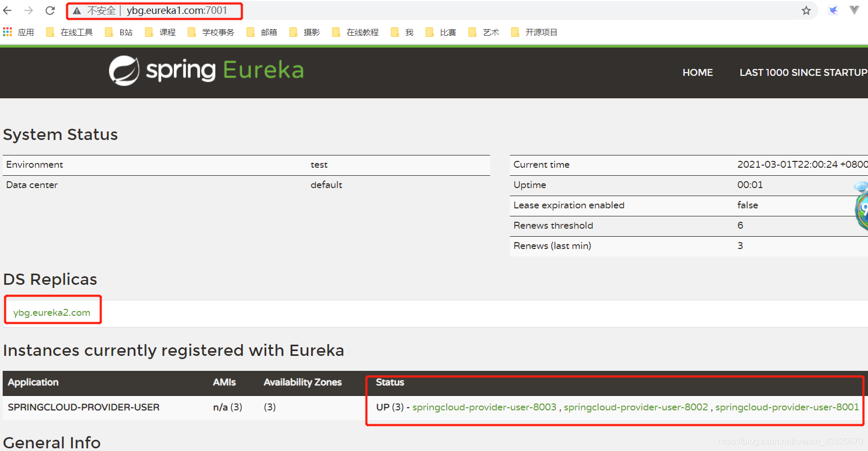Click the Current time value 2021-03-01T22:00:24
Image resolution: width=868 pixels, height=451 pixels.
[802, 165]
